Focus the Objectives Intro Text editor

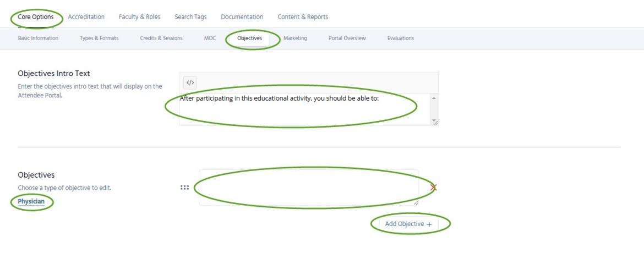coord(303,109)
